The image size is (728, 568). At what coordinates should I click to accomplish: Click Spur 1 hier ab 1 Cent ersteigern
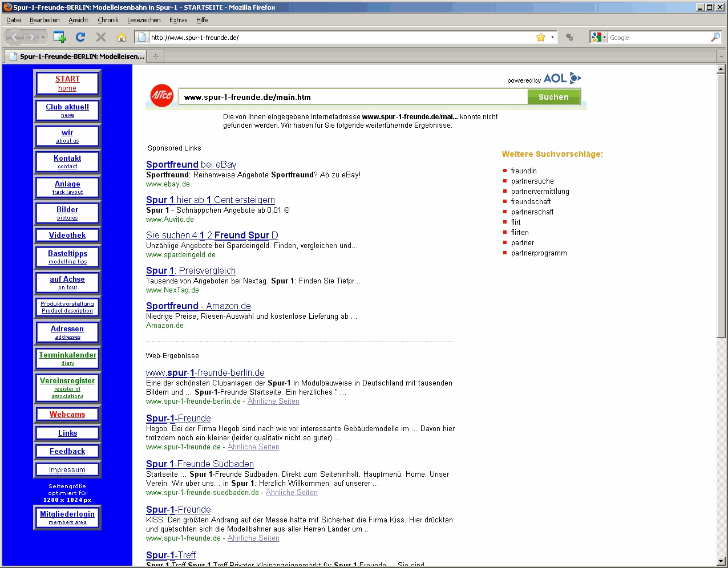pos(211,200)
